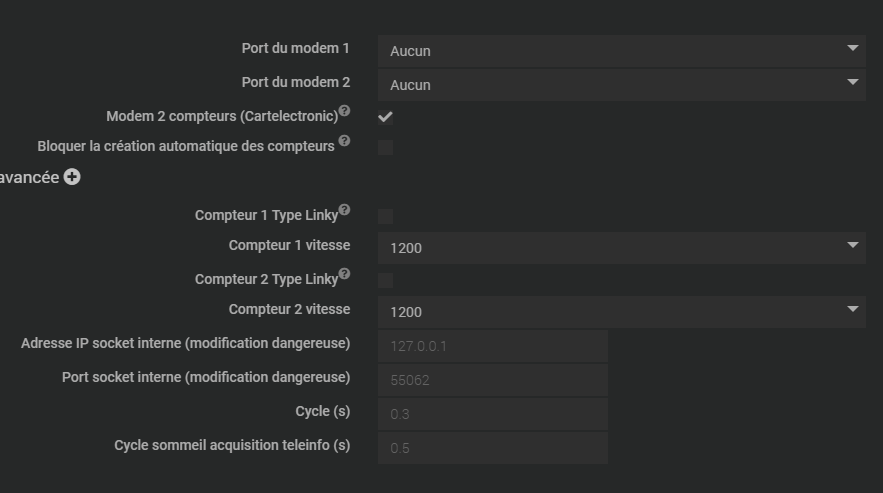Click the Adresse IP socket interne field

click(x=492, y=345)
